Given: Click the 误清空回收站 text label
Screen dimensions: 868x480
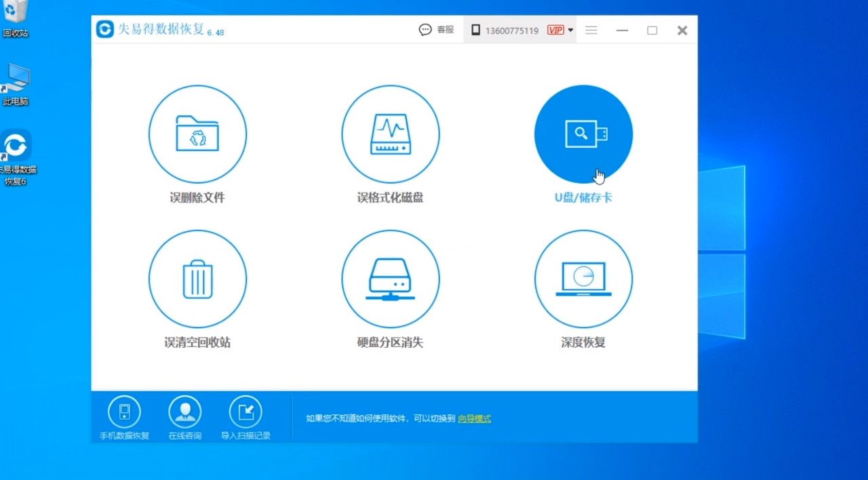Looking at the screenshot, I should 197,342.
